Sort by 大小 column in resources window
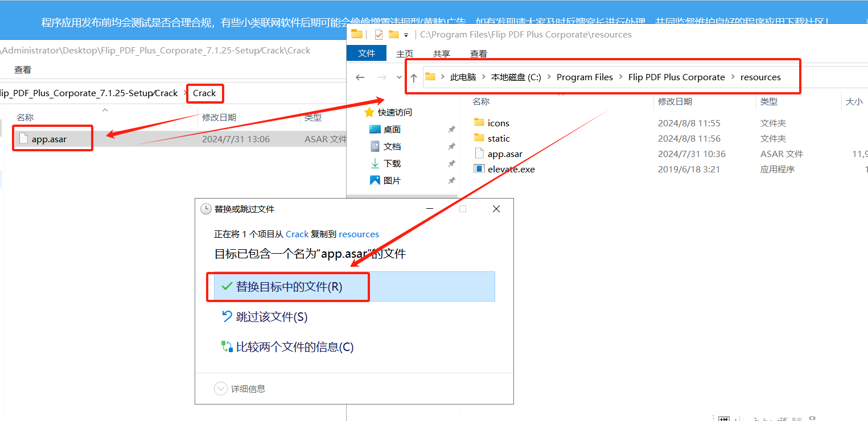Screen dimensions: 868x421 [x=854, y=101]
